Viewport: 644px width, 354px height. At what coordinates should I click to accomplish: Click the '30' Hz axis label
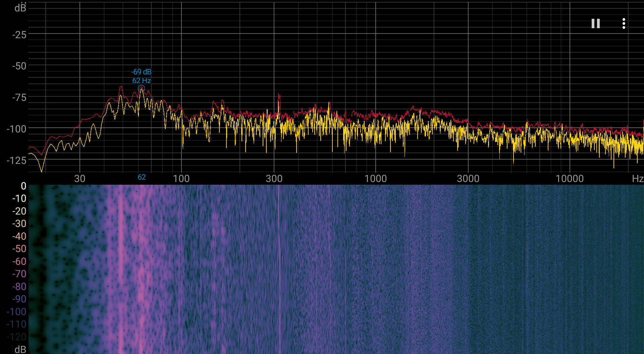(x=79, y=178)
